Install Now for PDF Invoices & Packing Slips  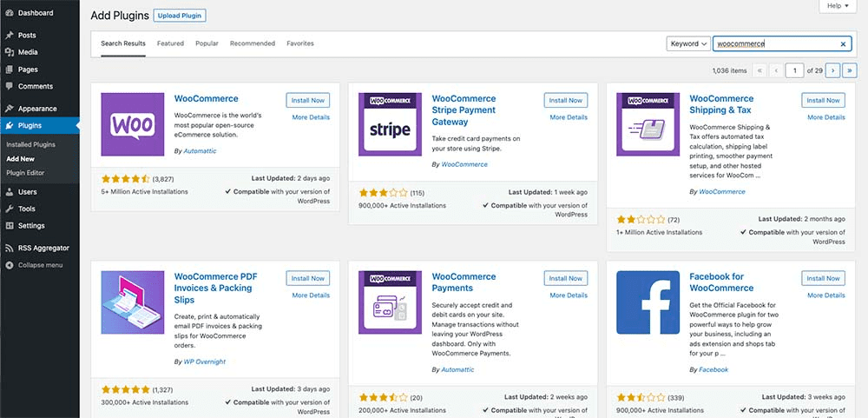[308, 278]
